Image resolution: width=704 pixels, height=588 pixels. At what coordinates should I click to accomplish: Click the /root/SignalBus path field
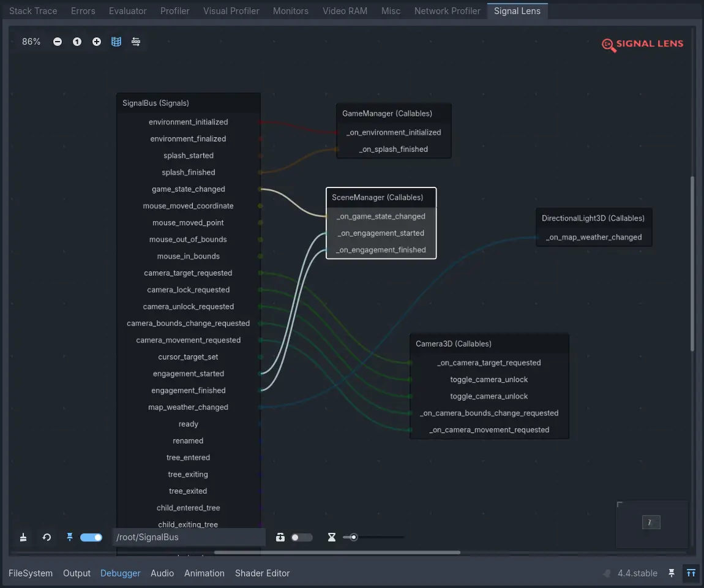point(190,537)
